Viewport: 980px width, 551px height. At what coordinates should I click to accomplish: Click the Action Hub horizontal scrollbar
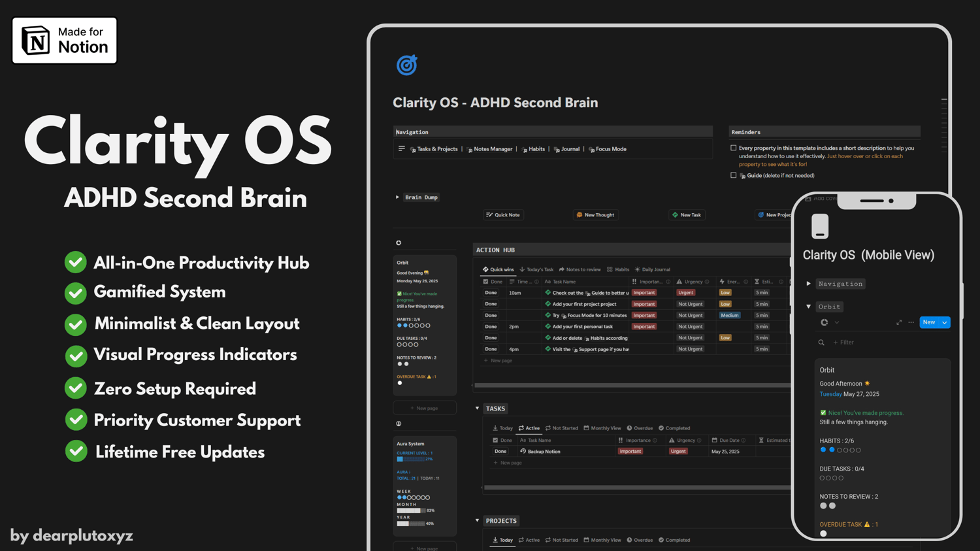632,385
